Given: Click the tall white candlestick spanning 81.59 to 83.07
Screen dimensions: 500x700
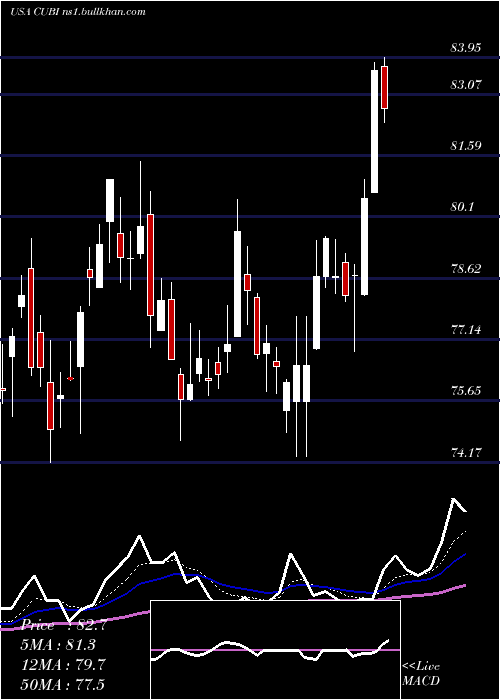Looking at the screenshot, I should (375, 131).
